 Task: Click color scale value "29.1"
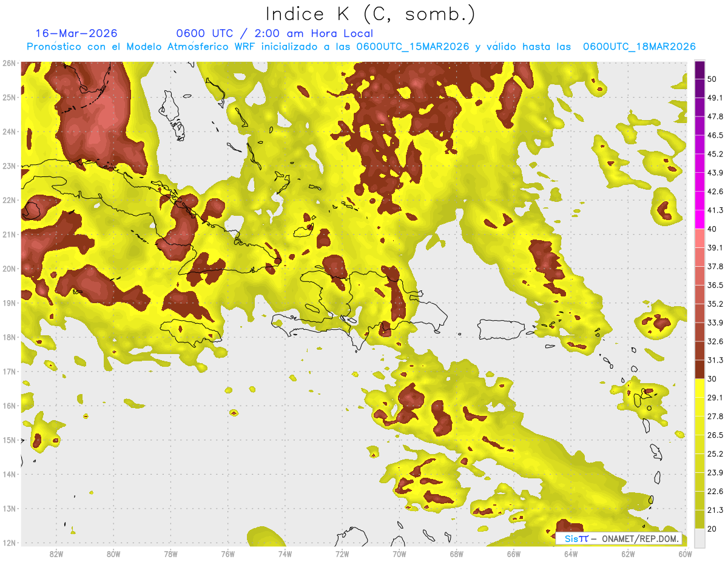tap(715, 397)
